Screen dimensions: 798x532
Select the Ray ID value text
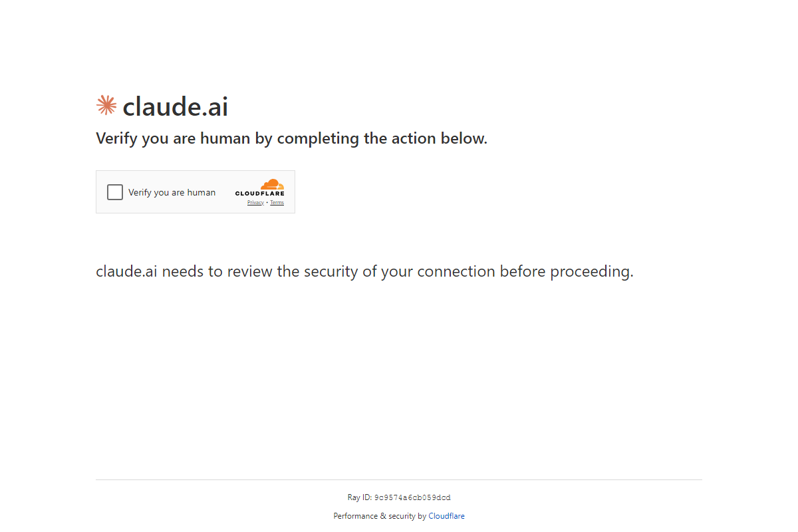pos(412,497)
